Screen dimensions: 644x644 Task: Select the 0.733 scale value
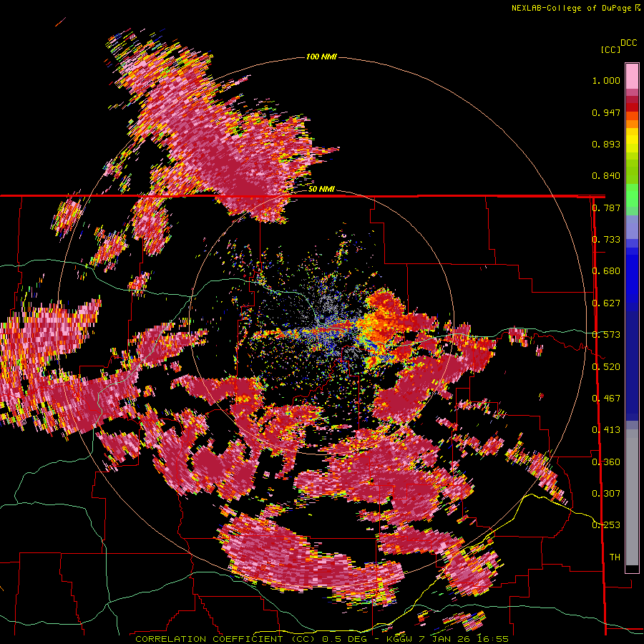pyautogui.click(x=606, y=240)
